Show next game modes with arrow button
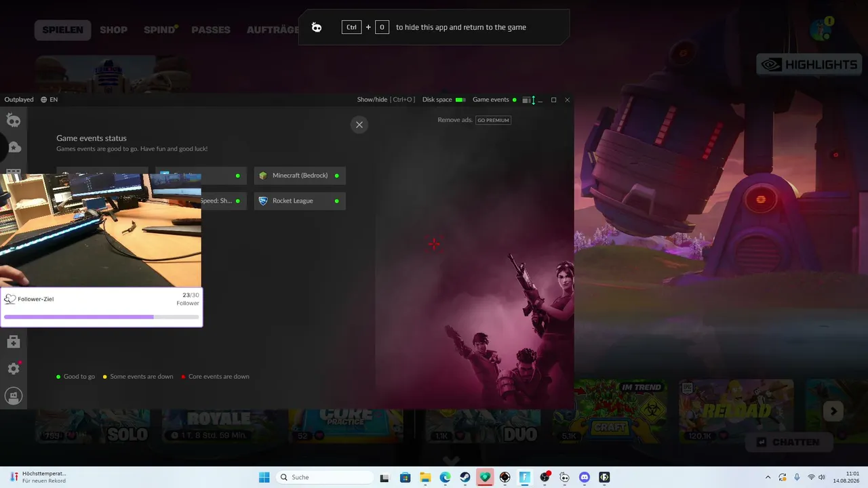 coord(833,411)
